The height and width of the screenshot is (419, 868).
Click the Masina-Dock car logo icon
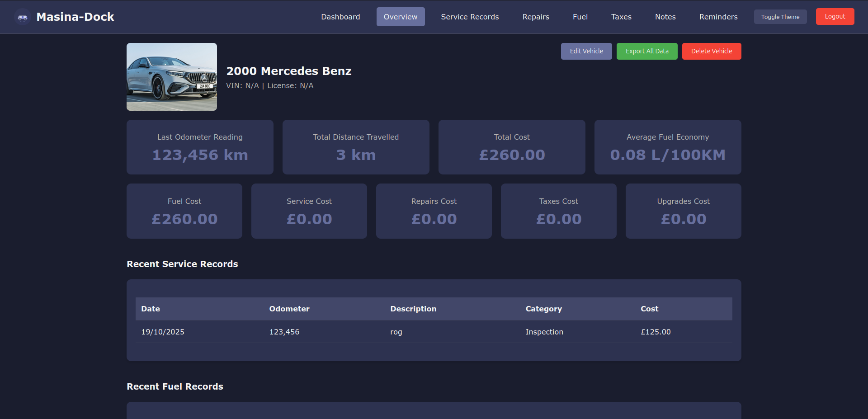point(23,17)
